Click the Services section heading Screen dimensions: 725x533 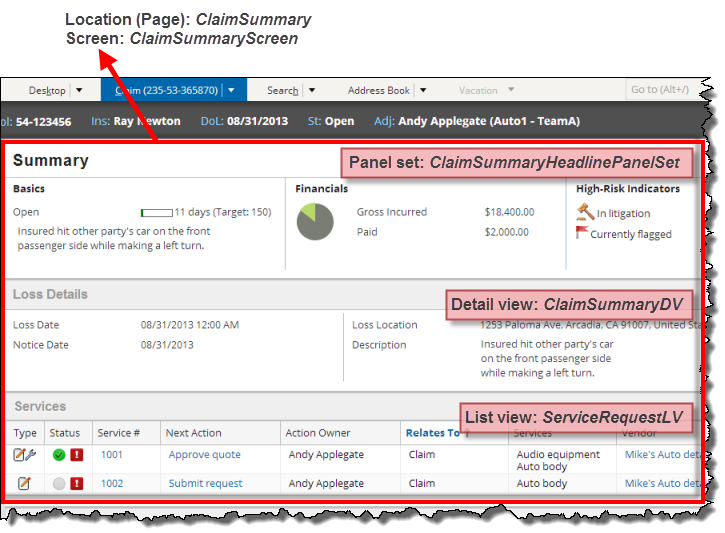40,406
